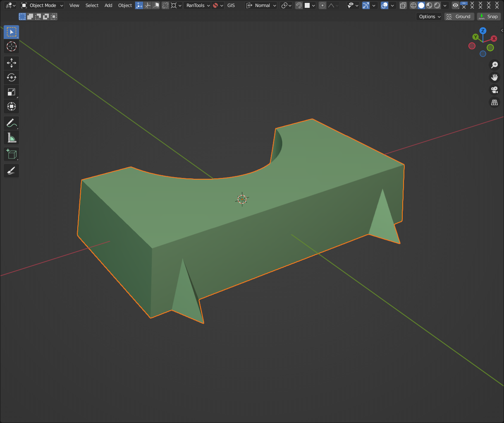The height and width of the screenshot is (423, 504).
Task: Toggle X-Ray mode
Action: [x=403, y=5]
